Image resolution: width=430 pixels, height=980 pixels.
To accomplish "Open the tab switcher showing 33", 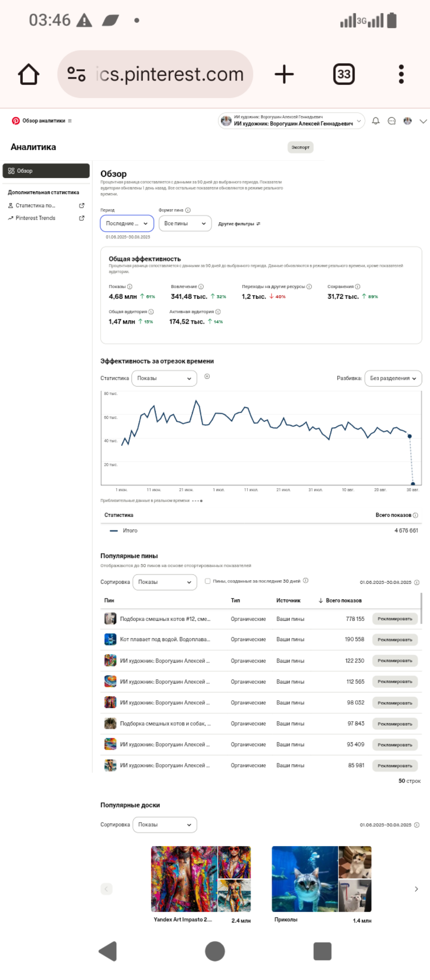I will pos(344,74).
